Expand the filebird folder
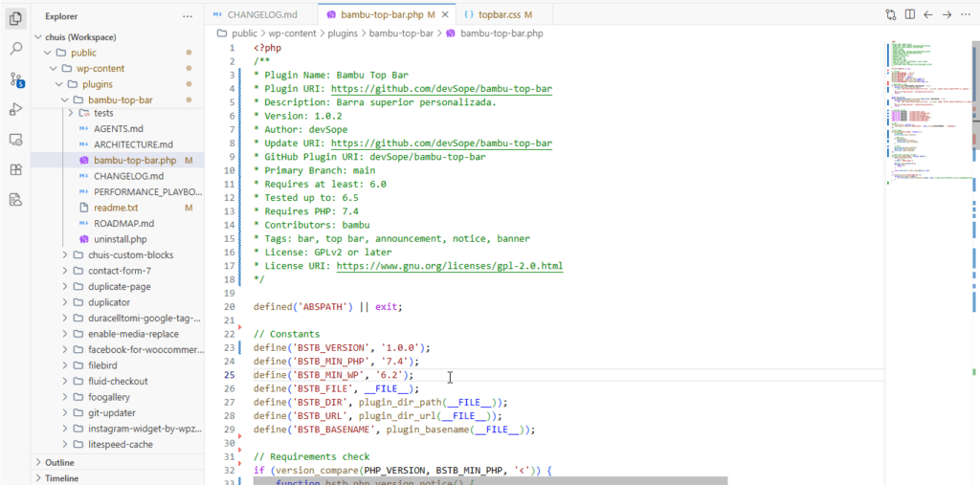Viewport: 980px width, 485px height. click(65, 365)
